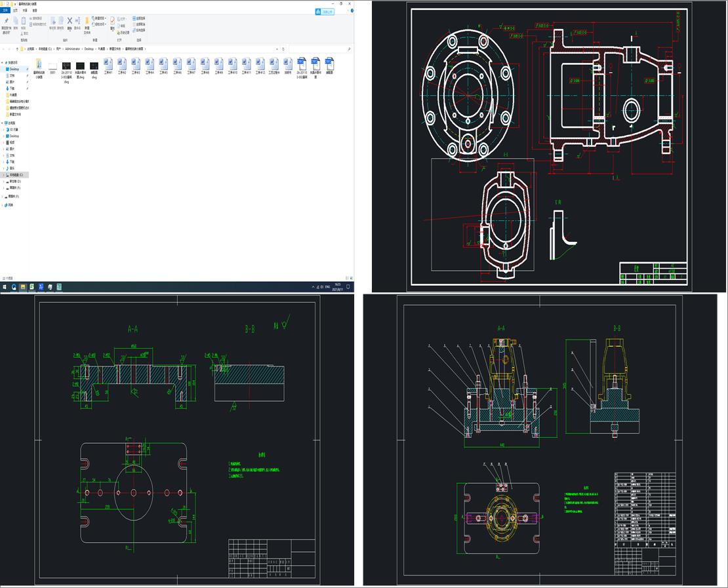Click the History icon in Open group
This screenshot has height=588, width=728.
click(x=123, y=33)
